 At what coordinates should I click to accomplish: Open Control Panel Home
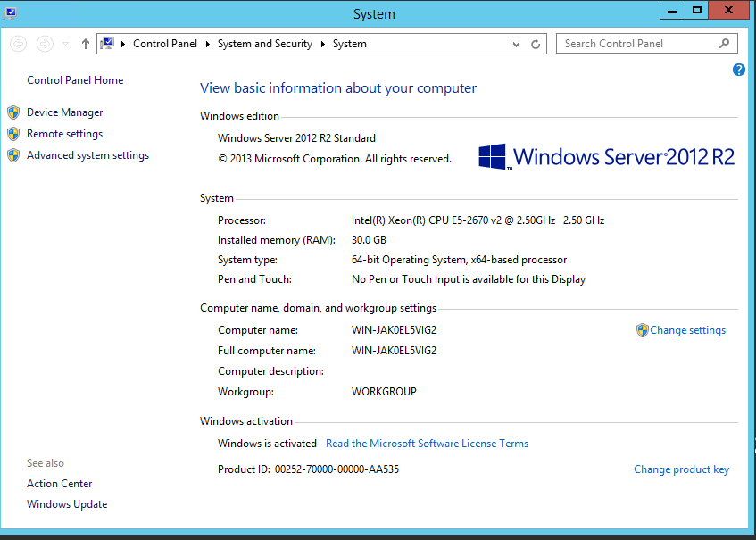(75, 80)
